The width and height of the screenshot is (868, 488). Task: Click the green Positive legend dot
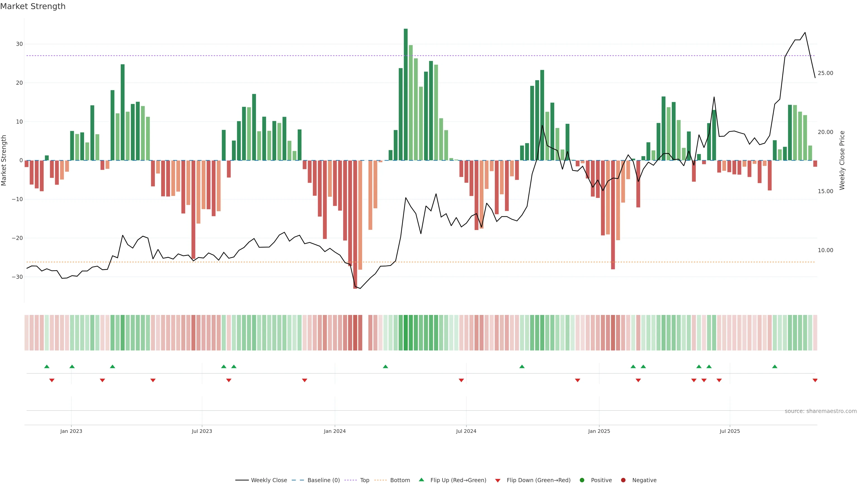pyautogui.click(x=582, y=480)
